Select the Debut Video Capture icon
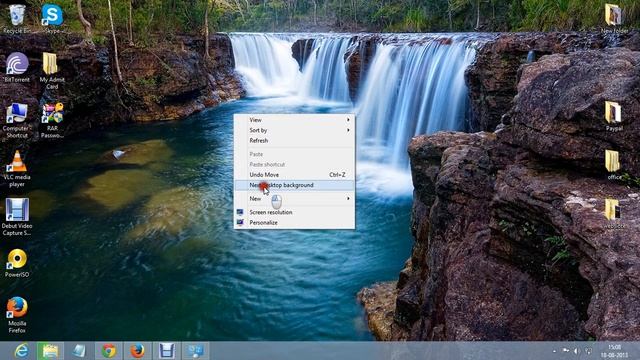 [x=17, y=217]
